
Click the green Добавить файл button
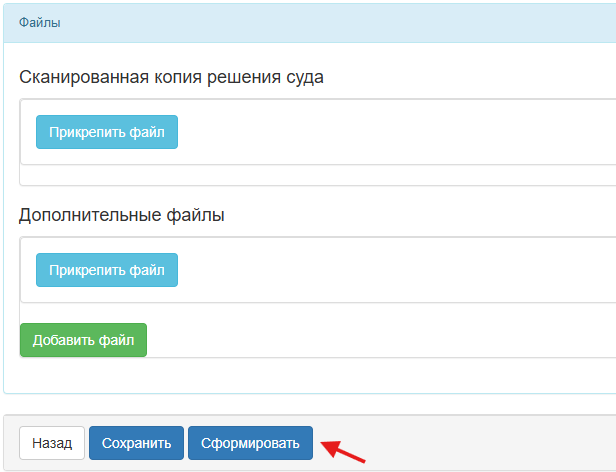pyautogui.click(x=83, y=340)
